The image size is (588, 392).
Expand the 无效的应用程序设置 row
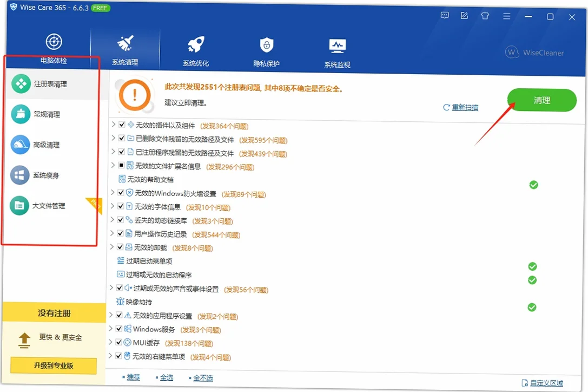(111, 315)
